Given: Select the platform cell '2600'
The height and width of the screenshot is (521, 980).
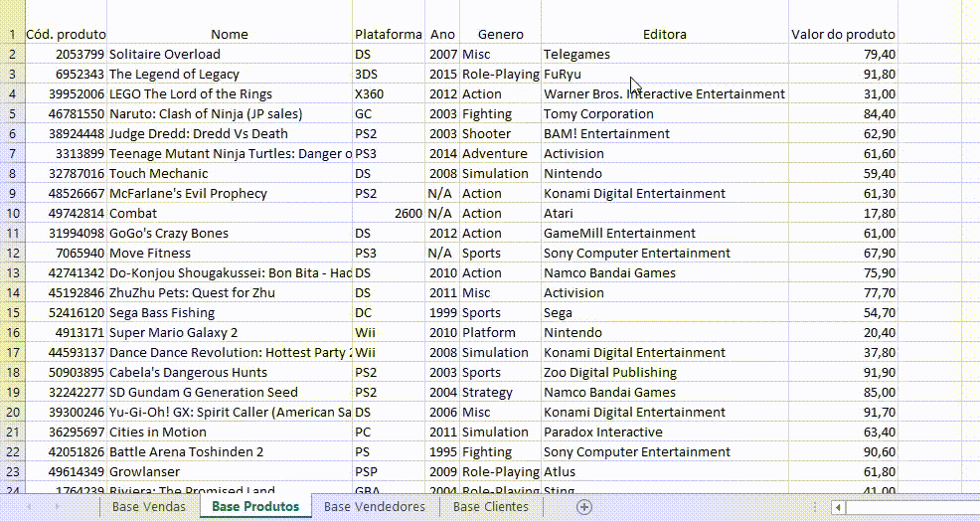Looking at the screenshot, I should (x=389, y=214).
